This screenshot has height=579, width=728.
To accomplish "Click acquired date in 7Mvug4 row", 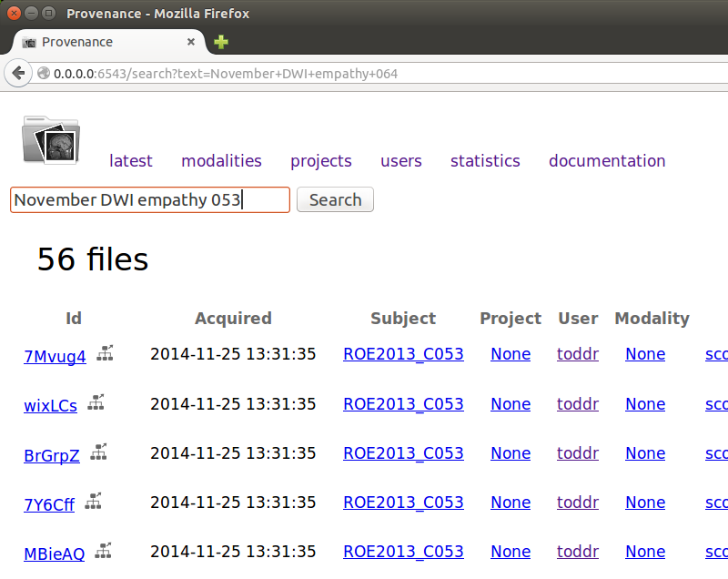I will [233, 354].
